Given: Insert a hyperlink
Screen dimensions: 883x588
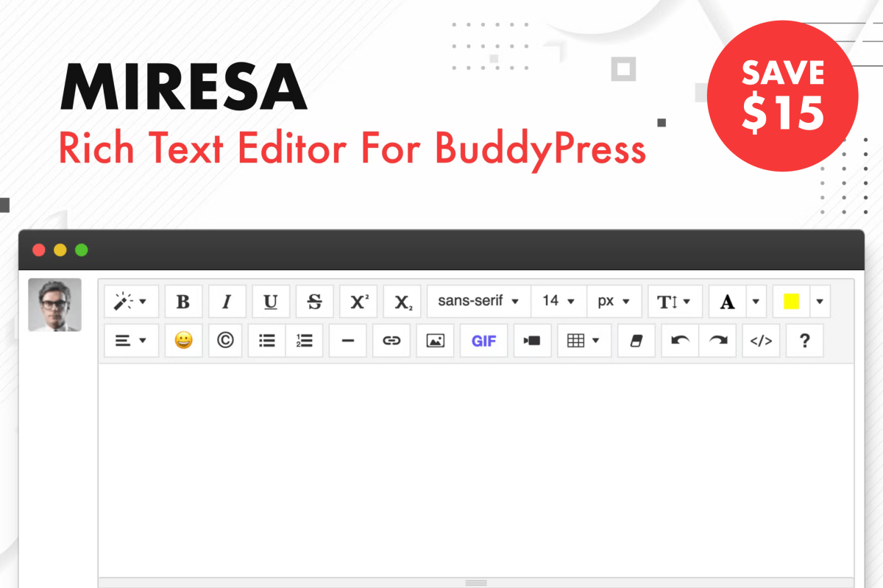Looking at the screenshot, I should [x=391, y=341].
